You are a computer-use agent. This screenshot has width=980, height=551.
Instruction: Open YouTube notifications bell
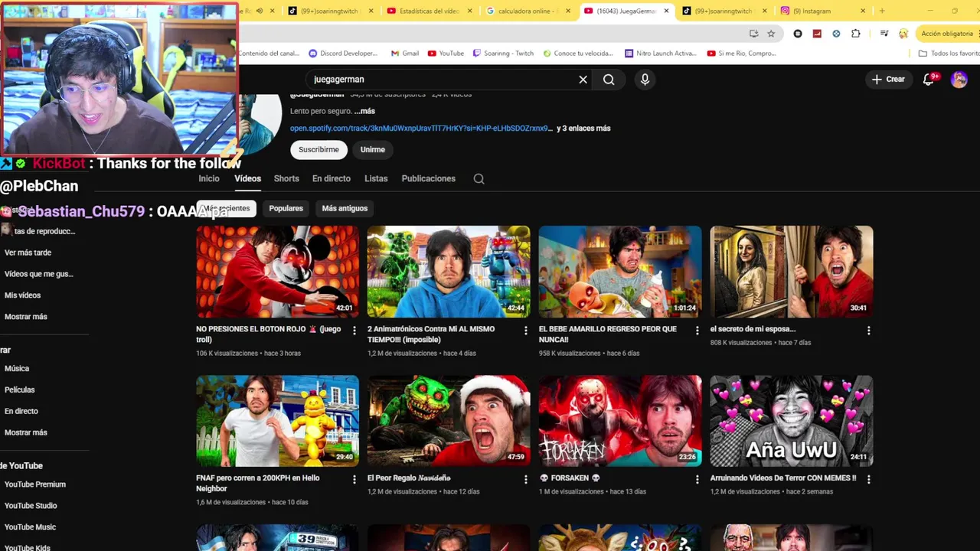tap(929, 79)
